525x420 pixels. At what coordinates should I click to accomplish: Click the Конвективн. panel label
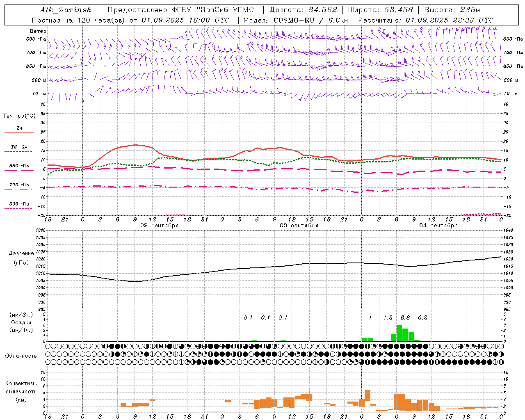click(x=21, y=383)
